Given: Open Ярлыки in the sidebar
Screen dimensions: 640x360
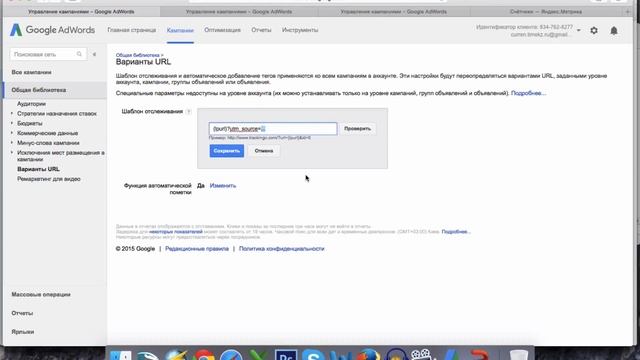Looking at the screenshot, I should click(x=23, y=332).
